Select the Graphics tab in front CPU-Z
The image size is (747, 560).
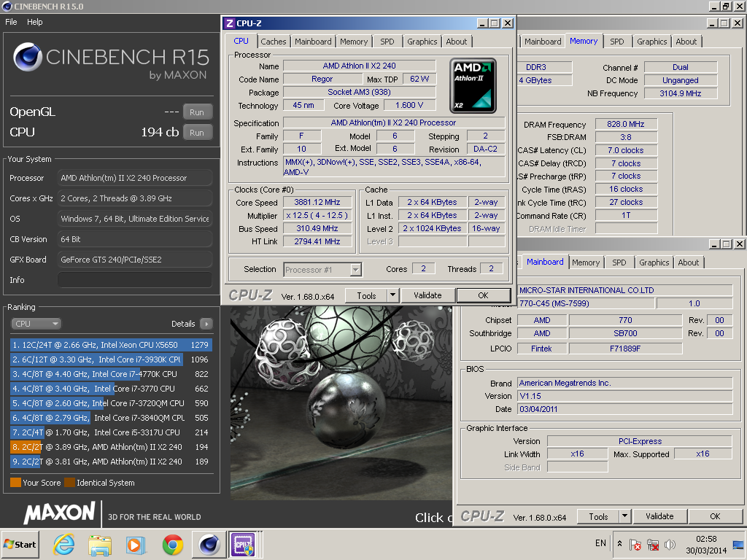coord(422,42)
